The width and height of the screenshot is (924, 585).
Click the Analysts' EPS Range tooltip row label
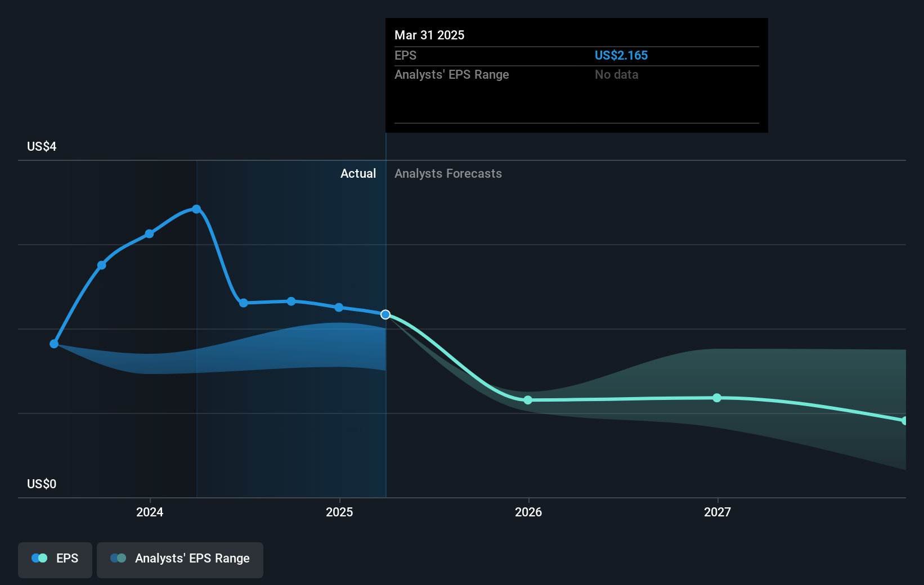[452, 74]
